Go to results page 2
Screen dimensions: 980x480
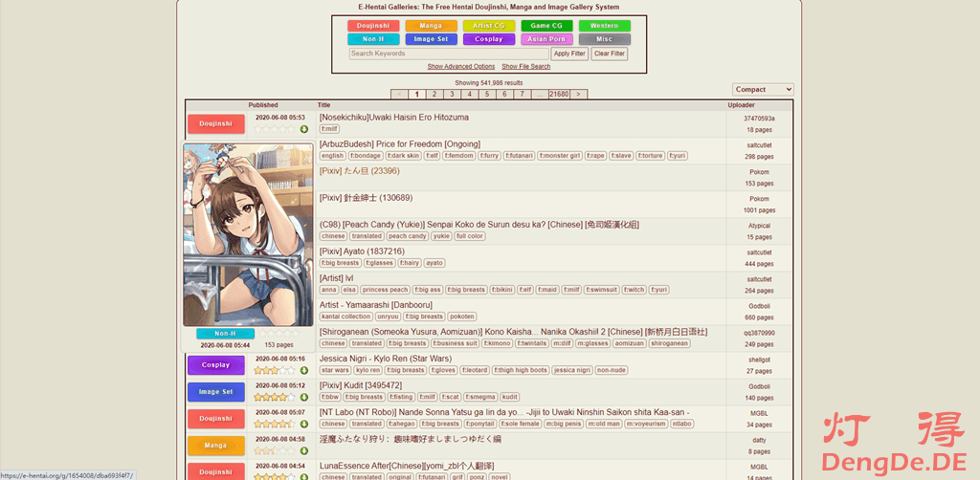[434, 95]
